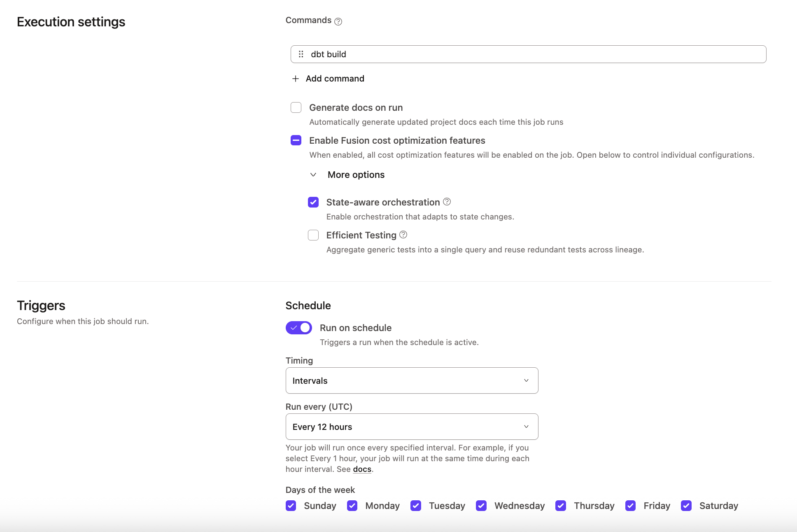This screenshot has height=532, width=797.
Task: Enable Generate docs on run
Action: point(296,107)
